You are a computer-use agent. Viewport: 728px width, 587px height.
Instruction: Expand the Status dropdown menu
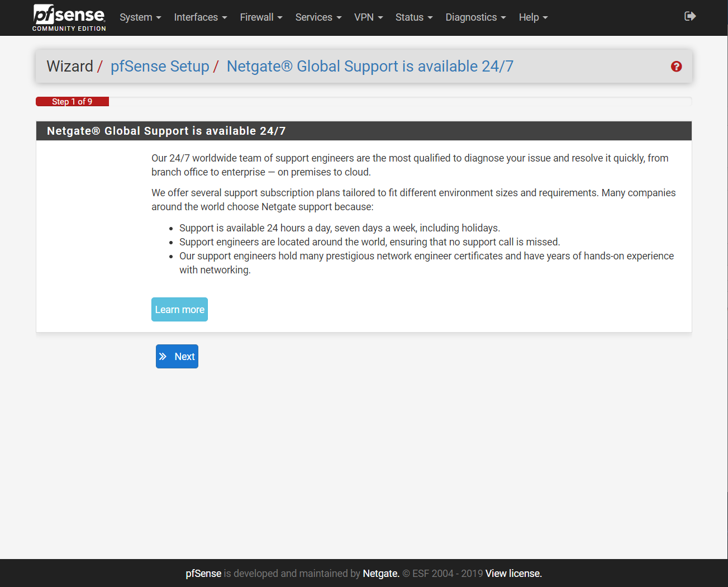click(x=414, y=17)
